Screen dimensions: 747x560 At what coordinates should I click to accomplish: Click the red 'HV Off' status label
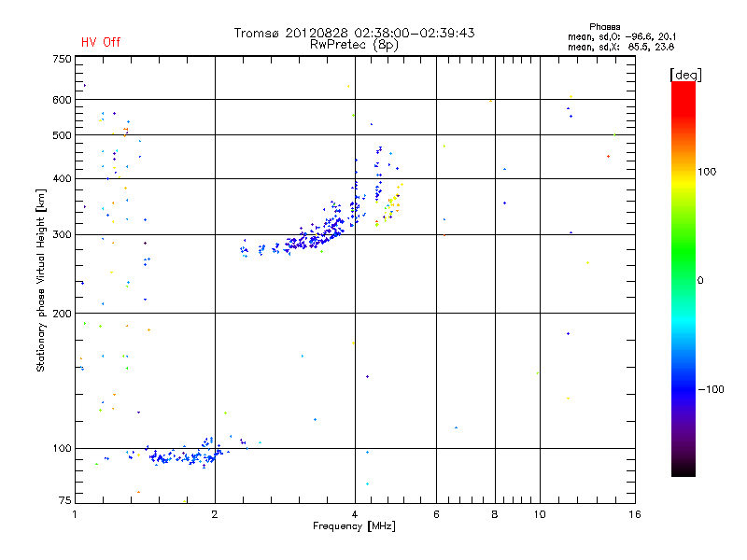coord(101,42)
